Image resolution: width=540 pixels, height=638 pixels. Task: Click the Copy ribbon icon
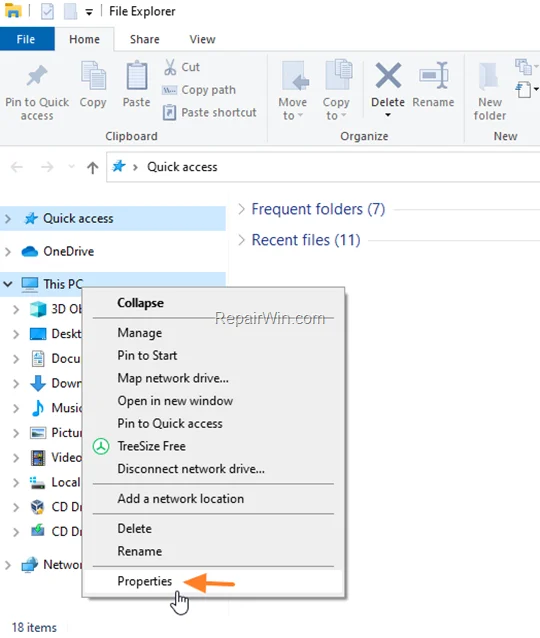[93, 76]
